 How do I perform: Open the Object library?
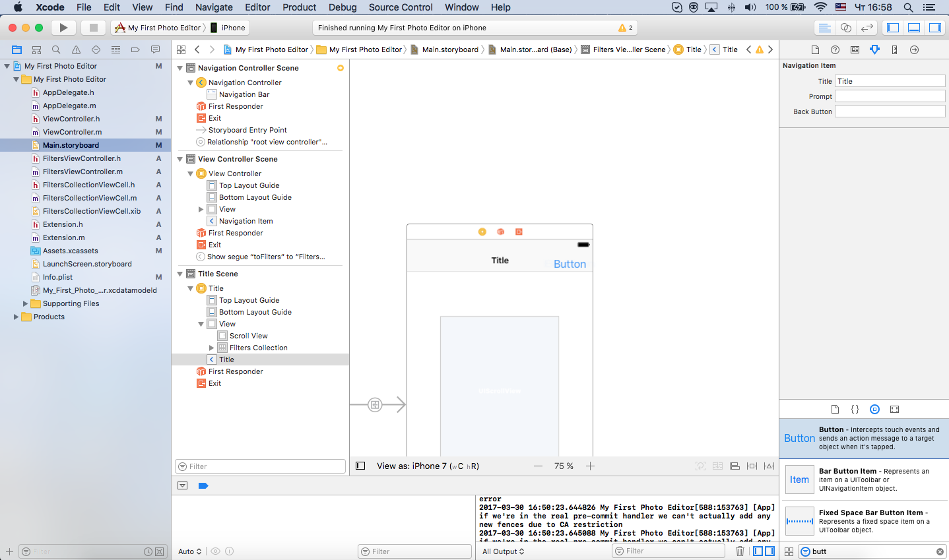point(874,409)
